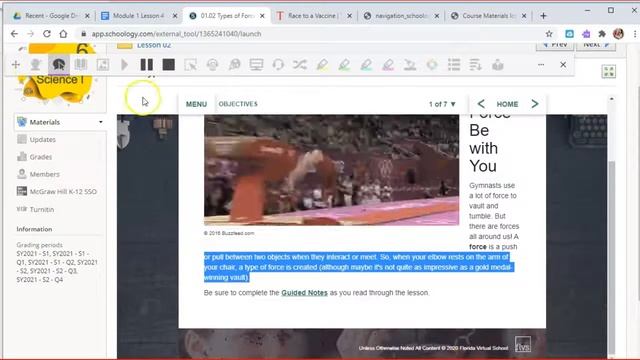Open Turnitin in course sidebar
This screenshot has width=640, height=360.
tap(42, 209)
